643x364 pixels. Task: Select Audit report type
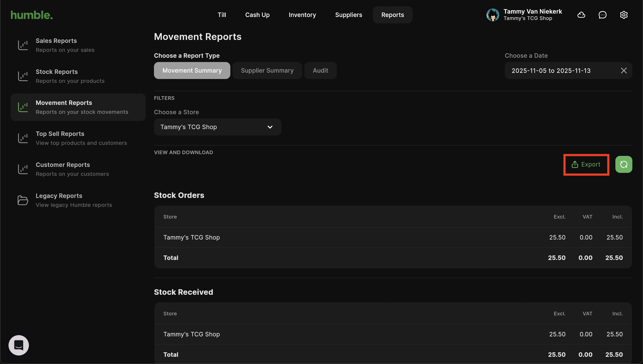tap(320, 71)
